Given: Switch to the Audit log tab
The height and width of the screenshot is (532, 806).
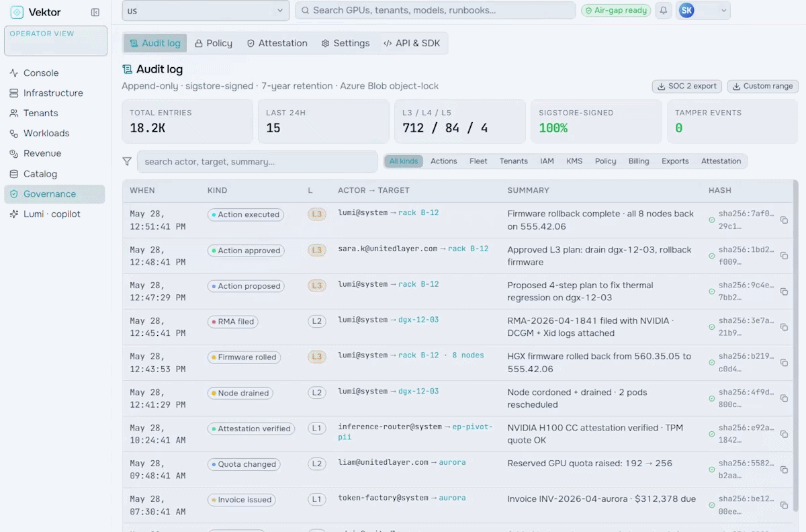Looking at the screenshot, I should (155, 43).
